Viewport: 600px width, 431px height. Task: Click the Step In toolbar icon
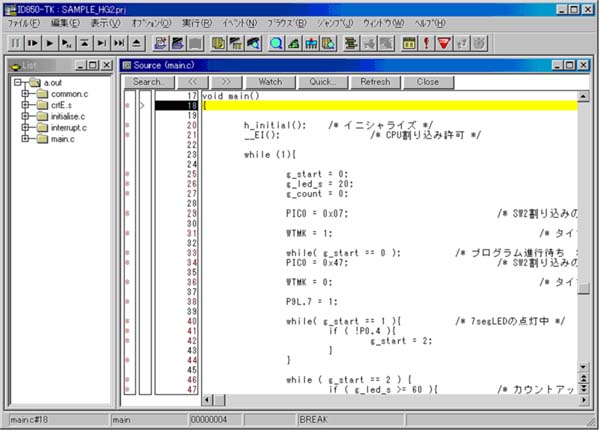pyautogui.click(x=85, y=44)
